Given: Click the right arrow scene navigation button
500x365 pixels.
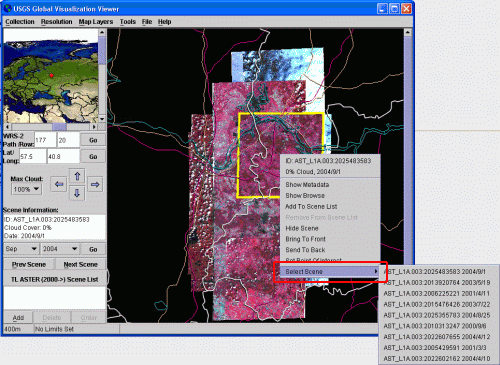Looking at the screenshot, I should [95, 184].
